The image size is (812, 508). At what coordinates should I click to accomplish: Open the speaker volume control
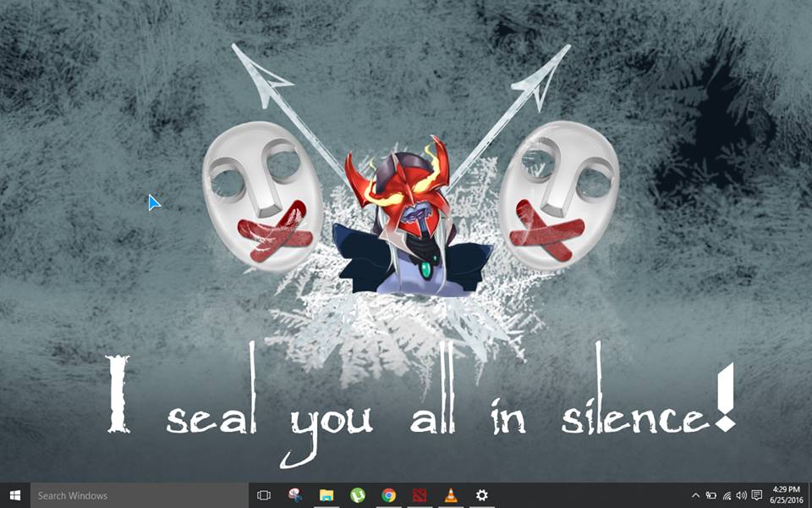tap(741, 495)
